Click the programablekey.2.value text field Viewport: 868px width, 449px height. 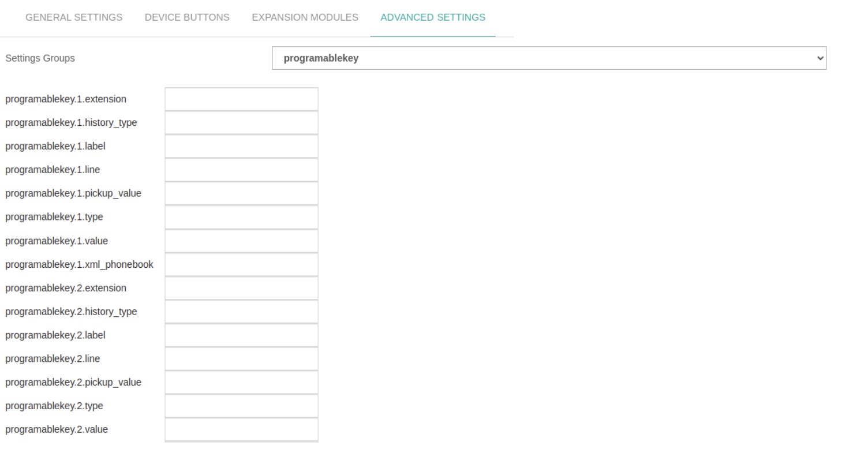[x=241, y=429]
